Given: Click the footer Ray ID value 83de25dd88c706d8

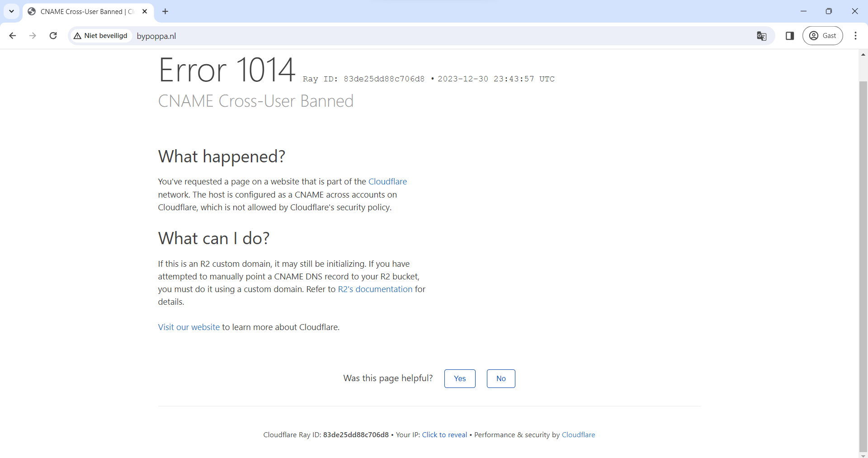Looking at the screenshot, I should [x=356, y=434].
